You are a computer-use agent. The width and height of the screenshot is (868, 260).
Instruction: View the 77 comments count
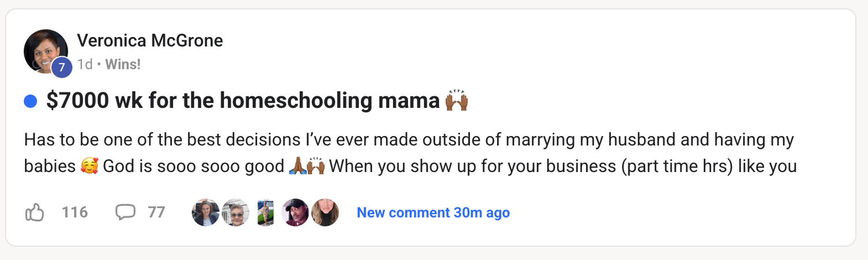pos(156,213)
